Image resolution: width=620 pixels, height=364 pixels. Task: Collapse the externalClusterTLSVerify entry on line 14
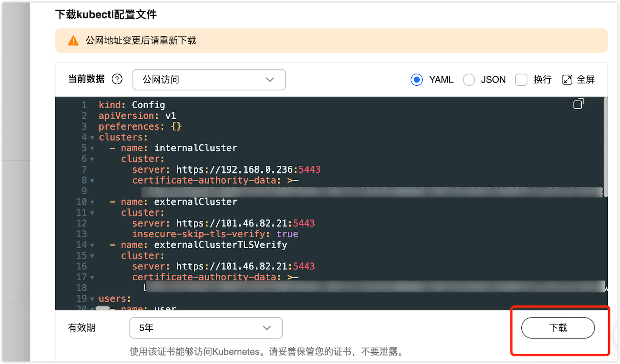(92, 245)
